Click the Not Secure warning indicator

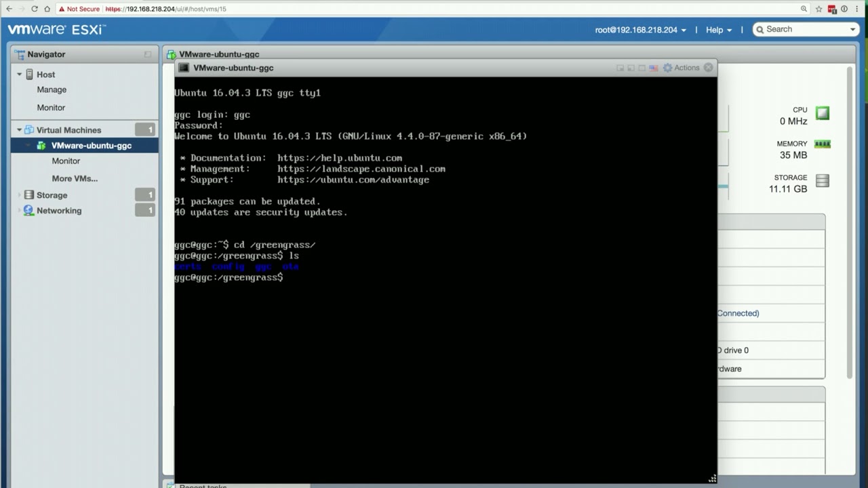(x=79, y=9)
